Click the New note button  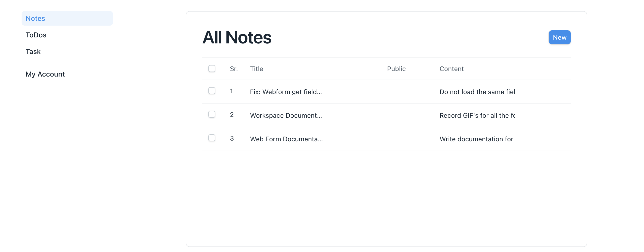[559, 37]
